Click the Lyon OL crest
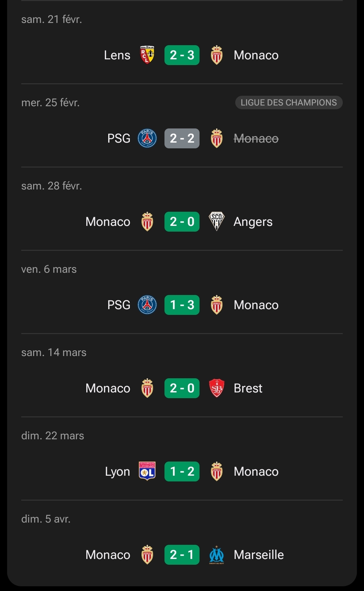The width and height of the screenshot is (364, 591). [x=147, y=471]
